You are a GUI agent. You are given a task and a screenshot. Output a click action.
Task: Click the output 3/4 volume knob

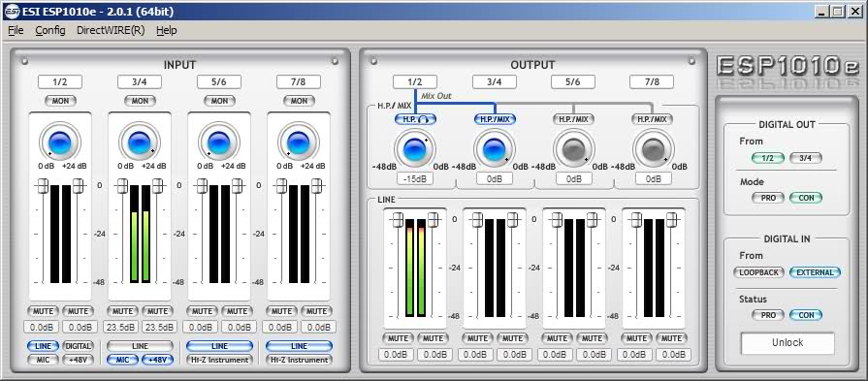pyautogui.click(x=495, y=150)
